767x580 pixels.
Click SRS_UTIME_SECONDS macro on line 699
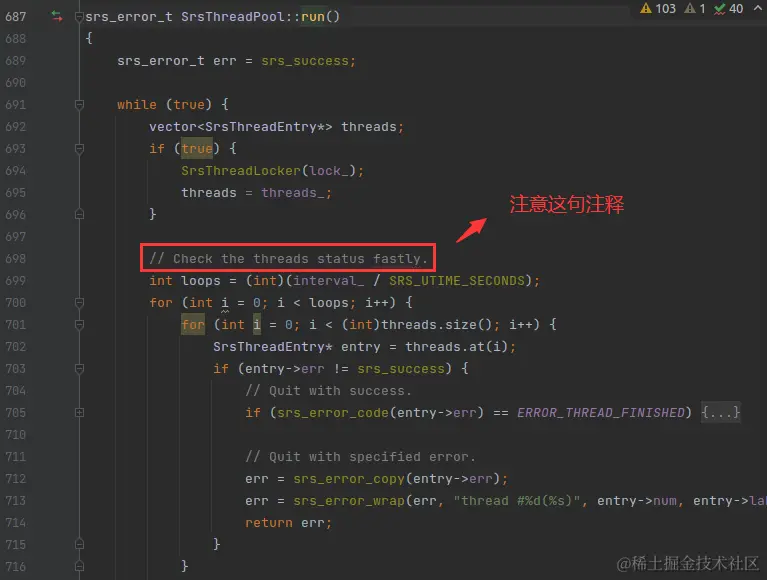coord(456,281)
